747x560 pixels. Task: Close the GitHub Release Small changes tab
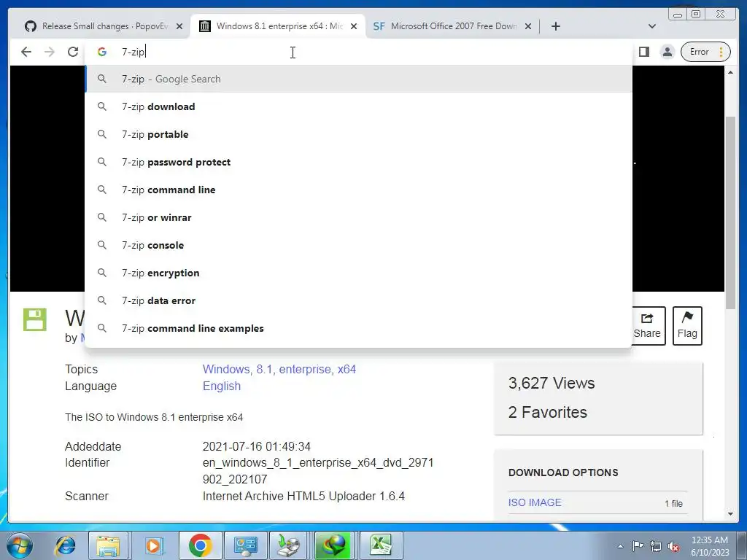(x=179, y=26)
